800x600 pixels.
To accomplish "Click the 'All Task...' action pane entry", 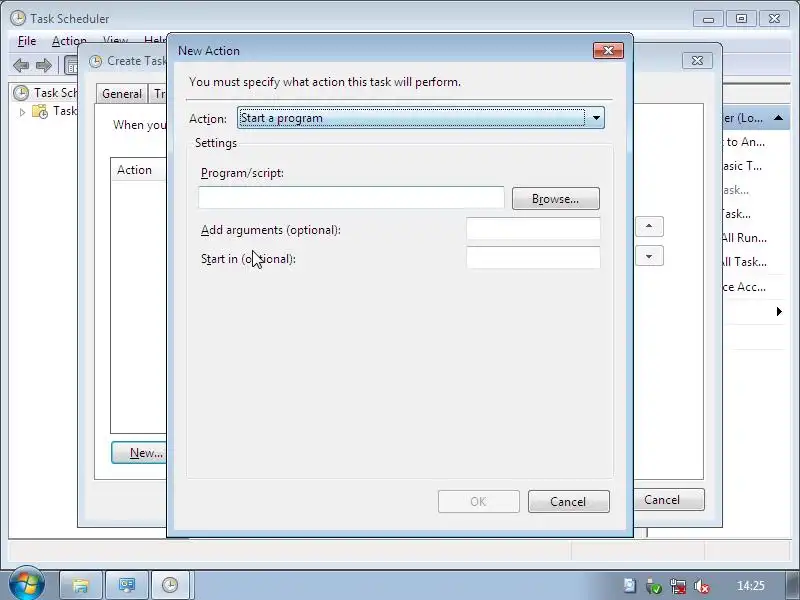I will 744,262.
